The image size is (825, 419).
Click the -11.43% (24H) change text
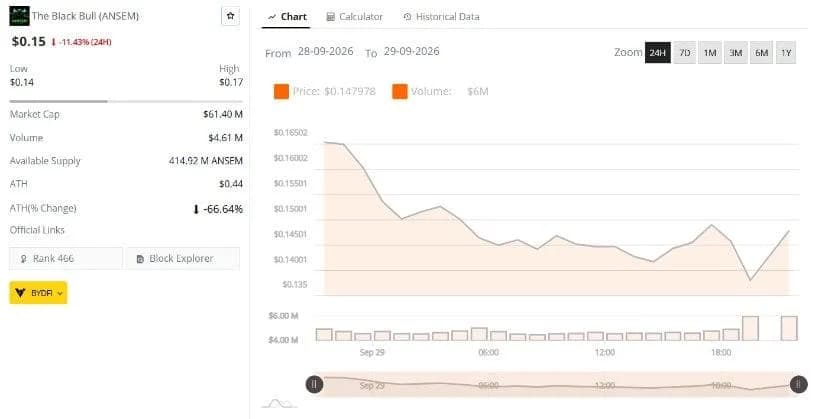(x=85, y=42)
